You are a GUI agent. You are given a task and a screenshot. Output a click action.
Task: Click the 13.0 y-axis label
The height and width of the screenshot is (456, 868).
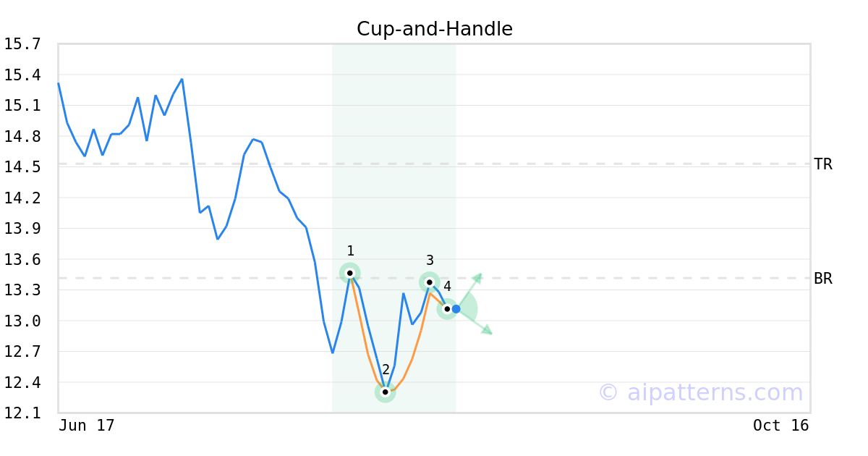[22, 321]
